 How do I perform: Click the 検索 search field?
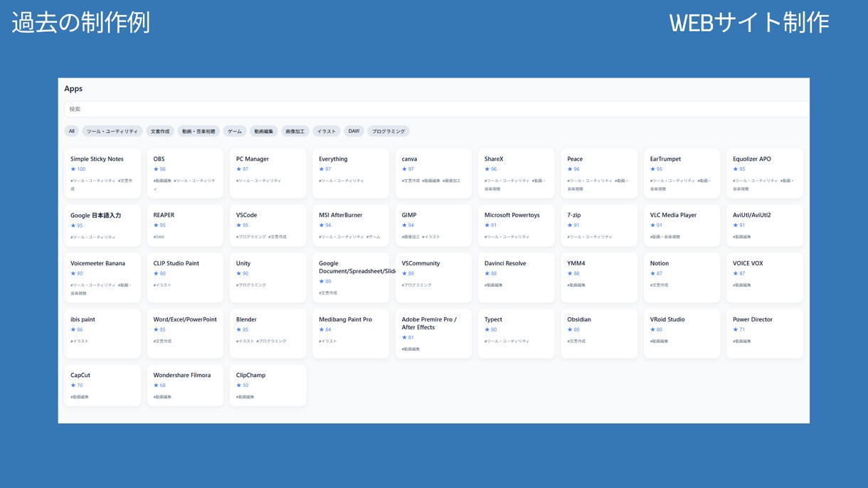pyautogui.click(x=437, y=109)
